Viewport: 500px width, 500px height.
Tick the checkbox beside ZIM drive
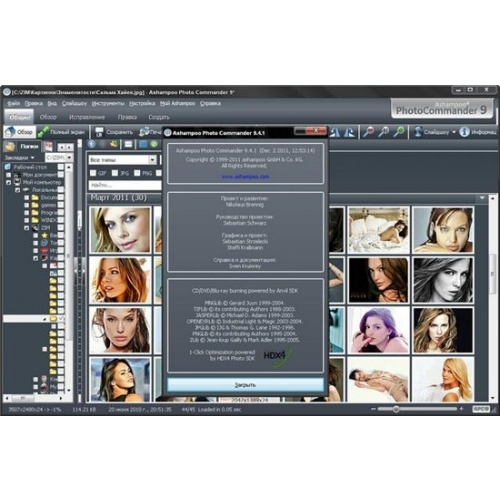61,228
